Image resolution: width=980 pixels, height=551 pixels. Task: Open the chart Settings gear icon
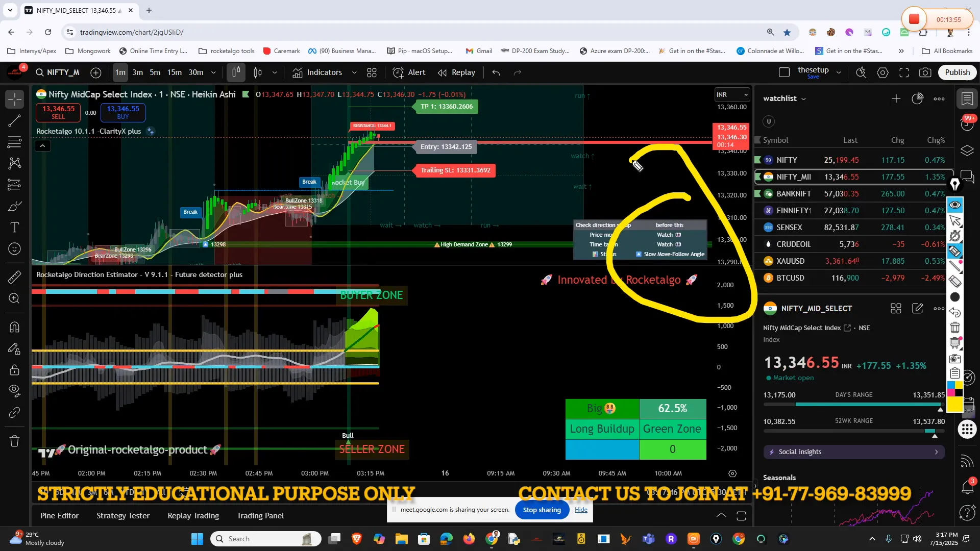883,72
